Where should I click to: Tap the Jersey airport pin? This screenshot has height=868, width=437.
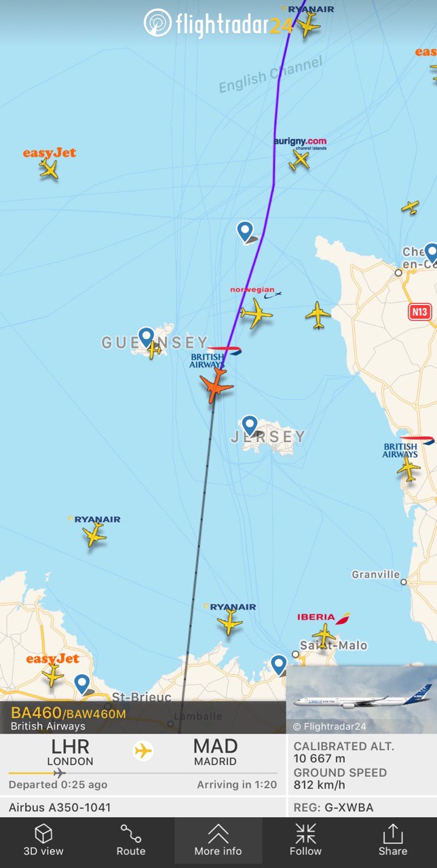coord(250,427)
